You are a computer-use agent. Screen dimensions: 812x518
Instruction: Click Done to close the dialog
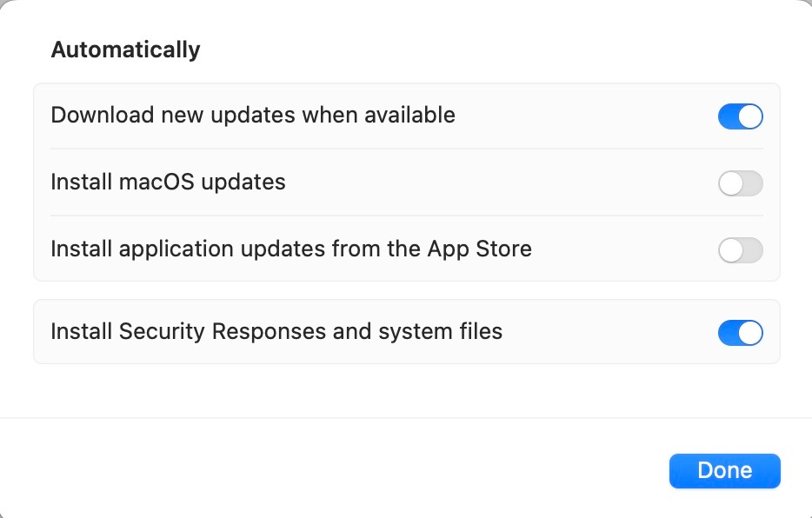pos(724,471)
